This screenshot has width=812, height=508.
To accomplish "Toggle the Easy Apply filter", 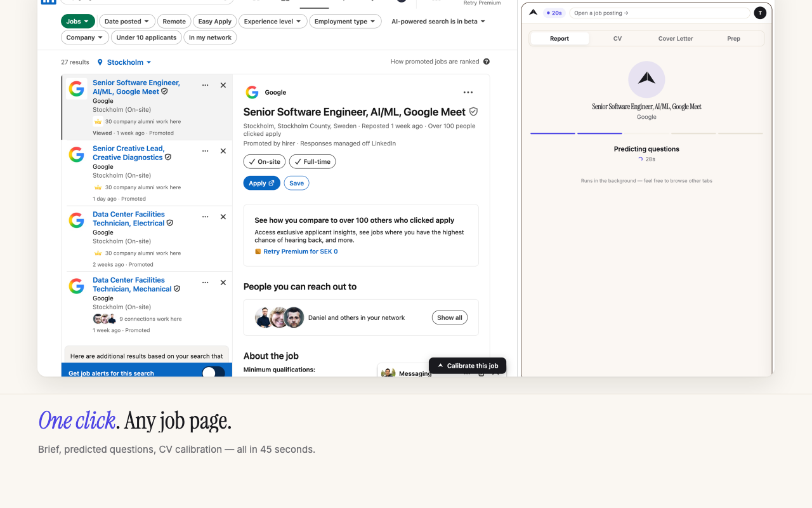I will click(x=214, y=22).
